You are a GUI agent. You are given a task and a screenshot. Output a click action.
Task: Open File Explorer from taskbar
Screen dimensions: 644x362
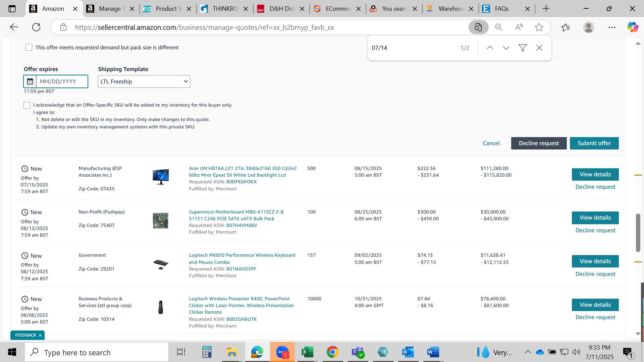click(232, 352)
